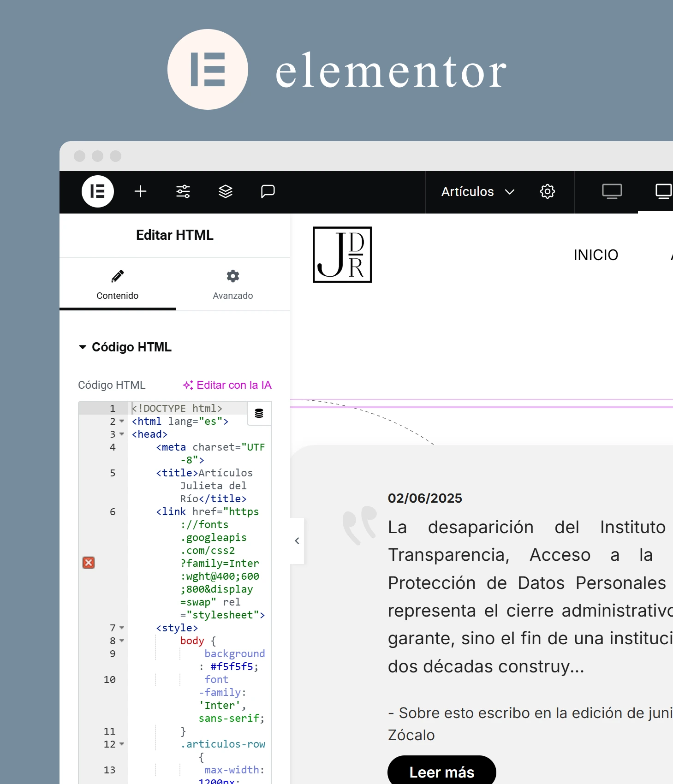This screenshot has width=673, height=784.
Task: Open the Notes comment bubble icon
Action: 268,191
